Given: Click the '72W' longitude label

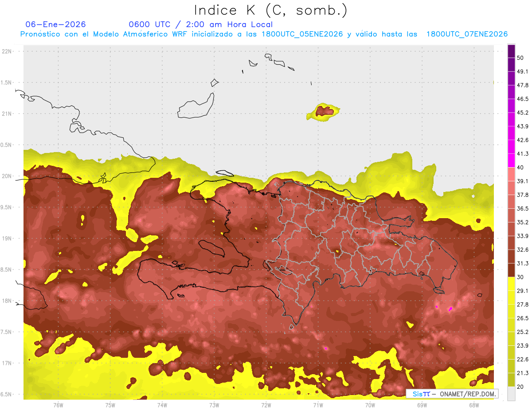Looking at the screenshot, I should point(266,405).
